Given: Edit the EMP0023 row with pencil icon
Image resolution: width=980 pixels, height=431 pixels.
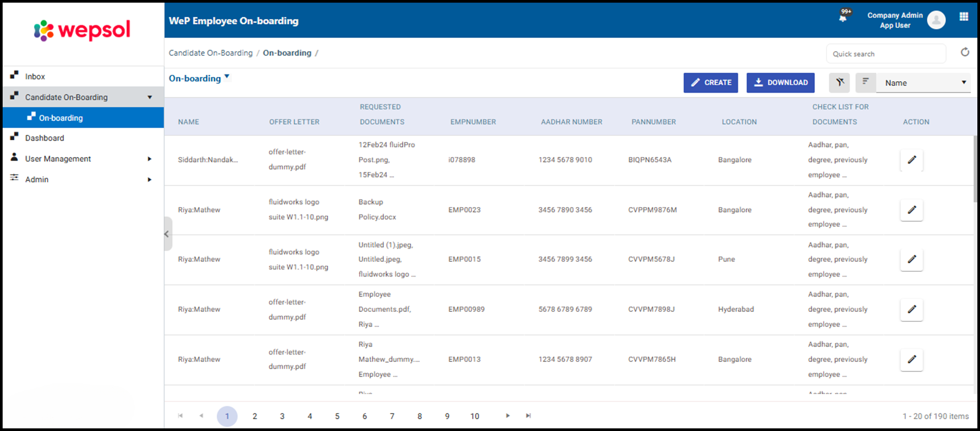Looking at the screenshot, I should coord(911,210).
